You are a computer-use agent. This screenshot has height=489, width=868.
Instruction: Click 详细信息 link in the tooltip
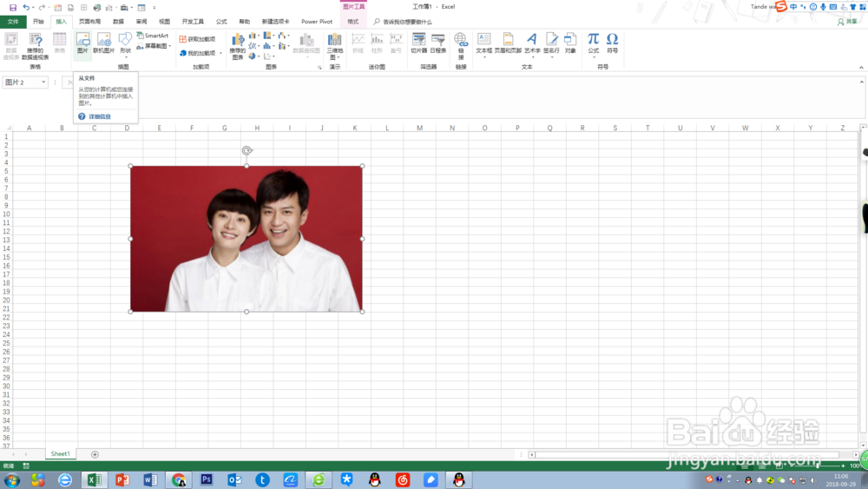[100, 117]
